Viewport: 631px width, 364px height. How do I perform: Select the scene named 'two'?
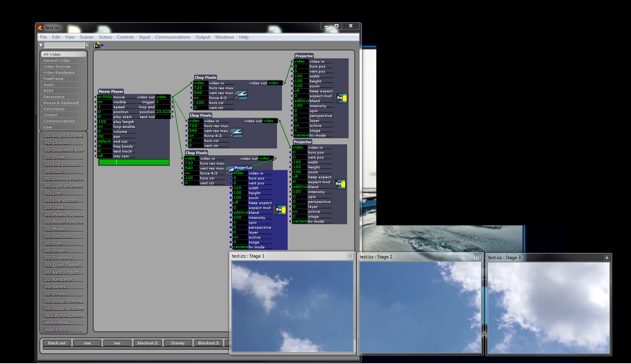point(117,343)
